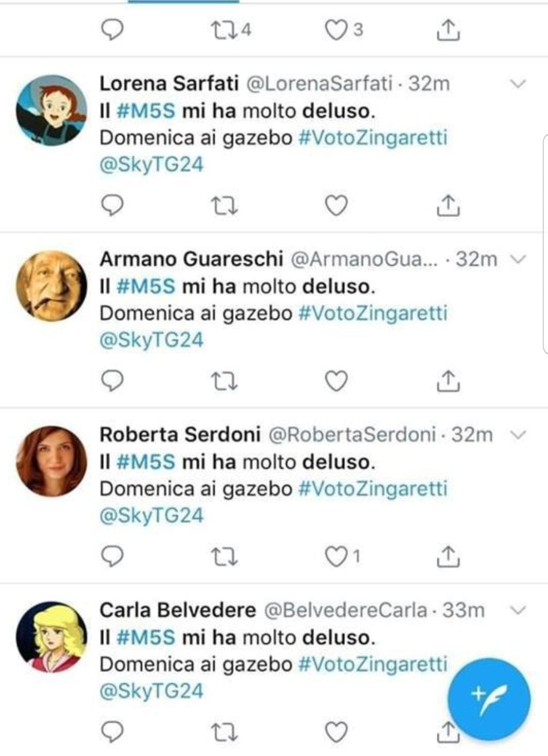Like Armano Guareschi's tweet
Screen dimensions: 548x756
336,381
